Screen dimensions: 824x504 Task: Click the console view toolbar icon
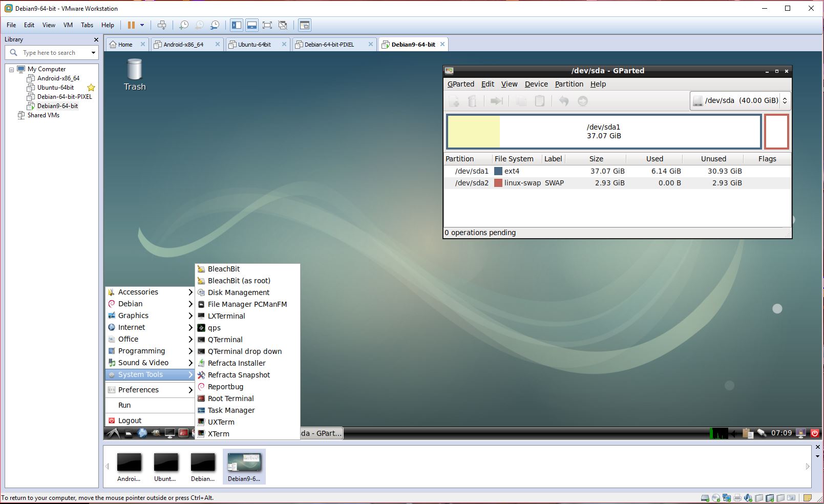click(305, 25)
